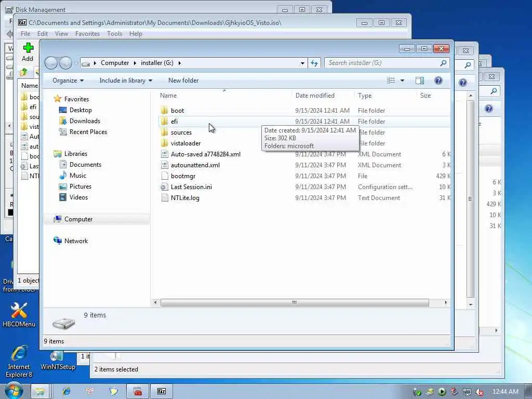Click the Explorer help icon
This screenshot has width=532, height=399.
pyautogui.click(x=438, y=81)
